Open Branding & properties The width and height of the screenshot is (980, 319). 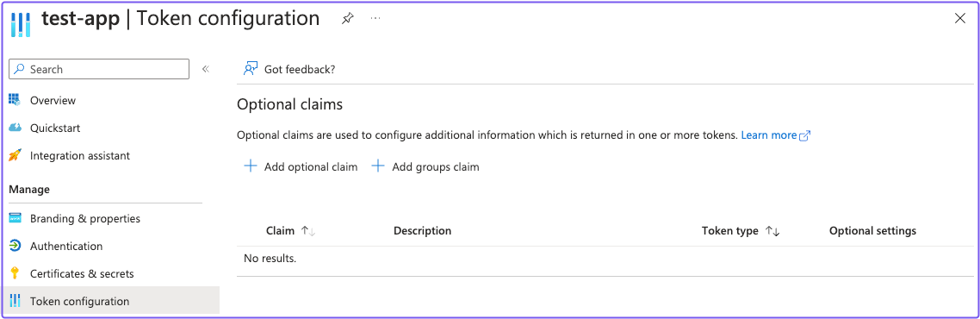(x=85, y=218)
